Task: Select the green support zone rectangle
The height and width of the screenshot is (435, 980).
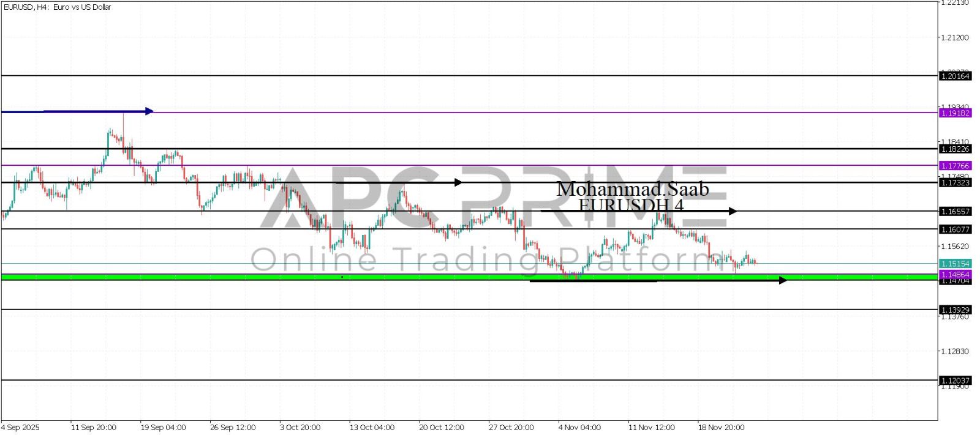Action: point(245,277)
